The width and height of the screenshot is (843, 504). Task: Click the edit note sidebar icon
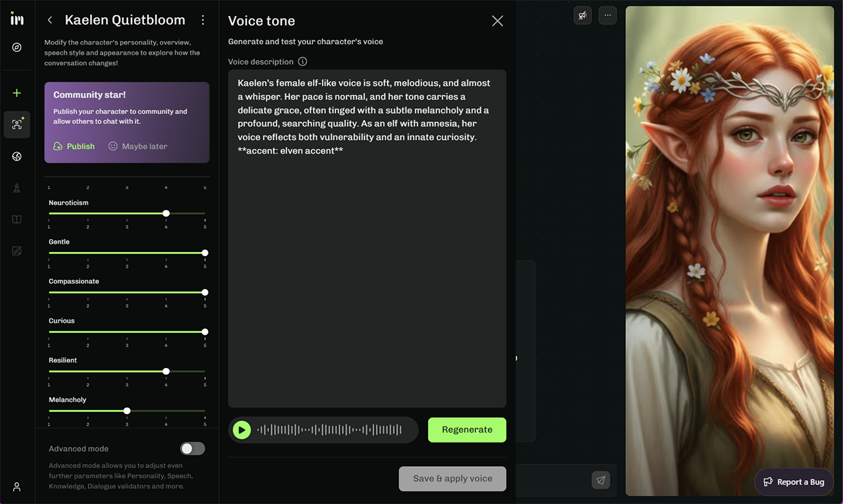click(x=17, y=251)
